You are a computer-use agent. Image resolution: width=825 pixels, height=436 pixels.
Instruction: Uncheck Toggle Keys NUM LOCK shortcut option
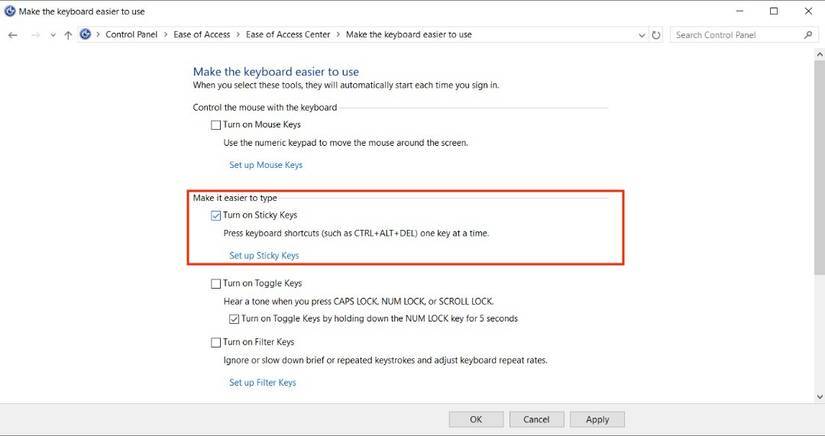(x=234, y=319)
